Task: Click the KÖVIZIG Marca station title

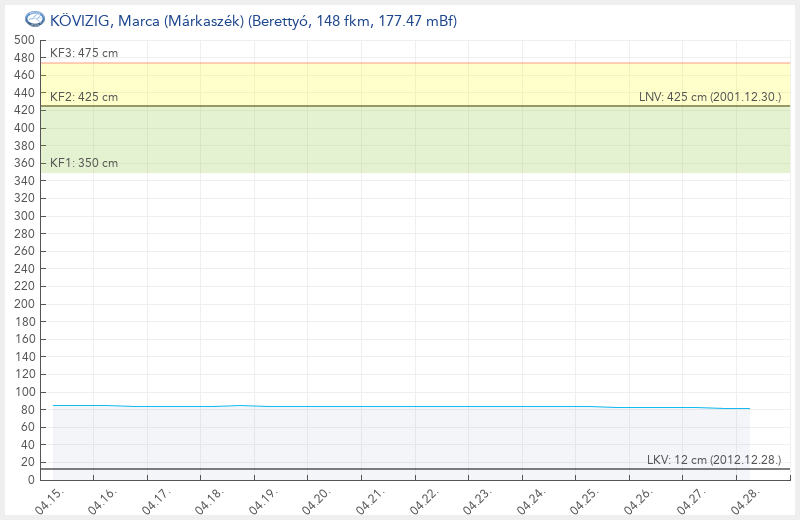Action: (x=253, y=20)
